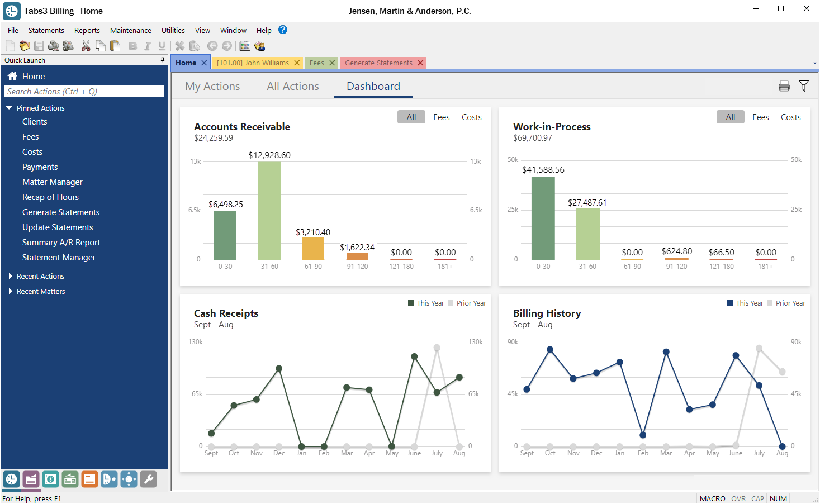This screenshot has height=504, width=820.
Task: Open System Configuration via the wrench icon
Action: coord(148,479)
